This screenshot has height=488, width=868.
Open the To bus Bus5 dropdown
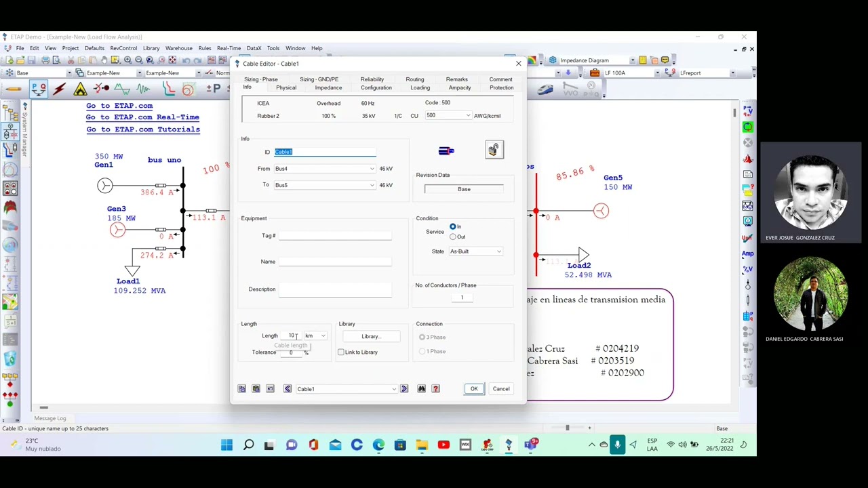coord(372,185)
